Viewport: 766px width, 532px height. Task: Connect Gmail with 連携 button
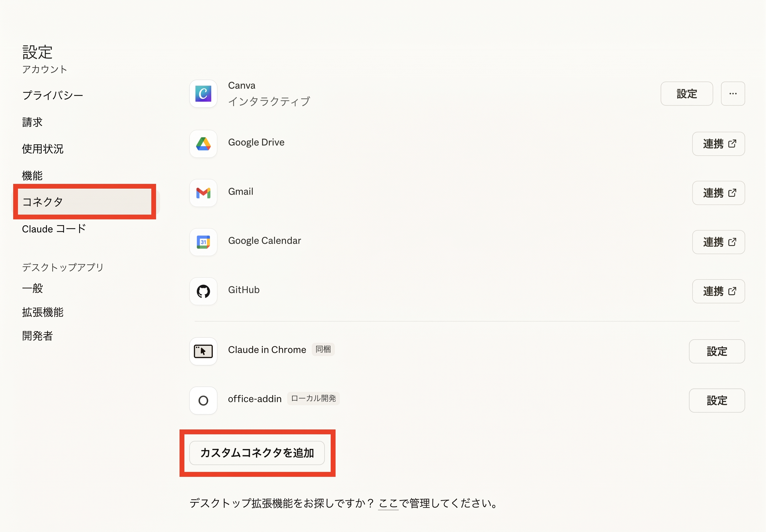(718, 193)
